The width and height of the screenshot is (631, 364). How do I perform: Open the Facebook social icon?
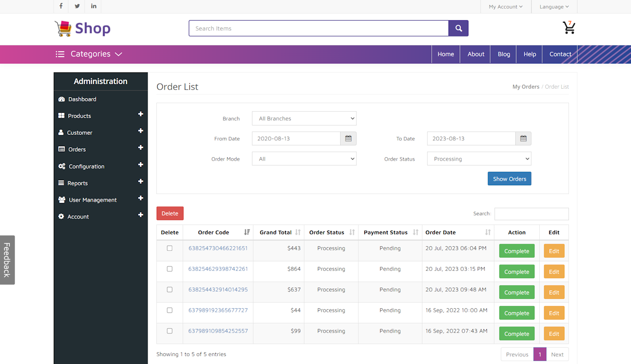coord(61,6)
